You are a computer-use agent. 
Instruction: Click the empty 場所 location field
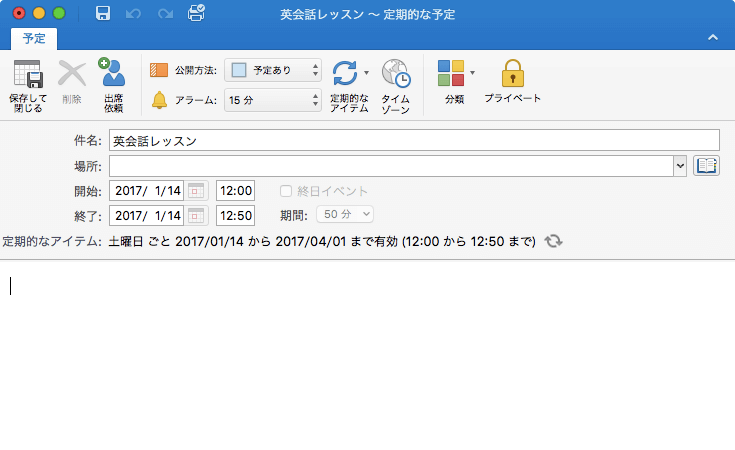391,166
